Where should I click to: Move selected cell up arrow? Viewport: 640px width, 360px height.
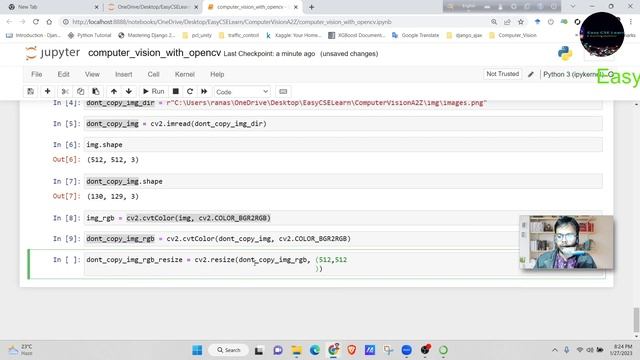(x=114, y=91)
